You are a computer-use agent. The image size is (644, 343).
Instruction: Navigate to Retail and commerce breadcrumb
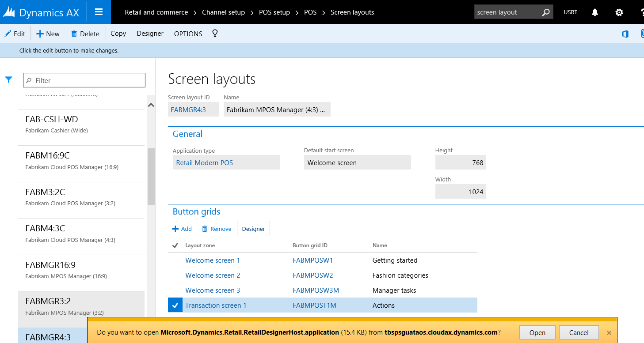pyautogui.click(x=156, y=12)
